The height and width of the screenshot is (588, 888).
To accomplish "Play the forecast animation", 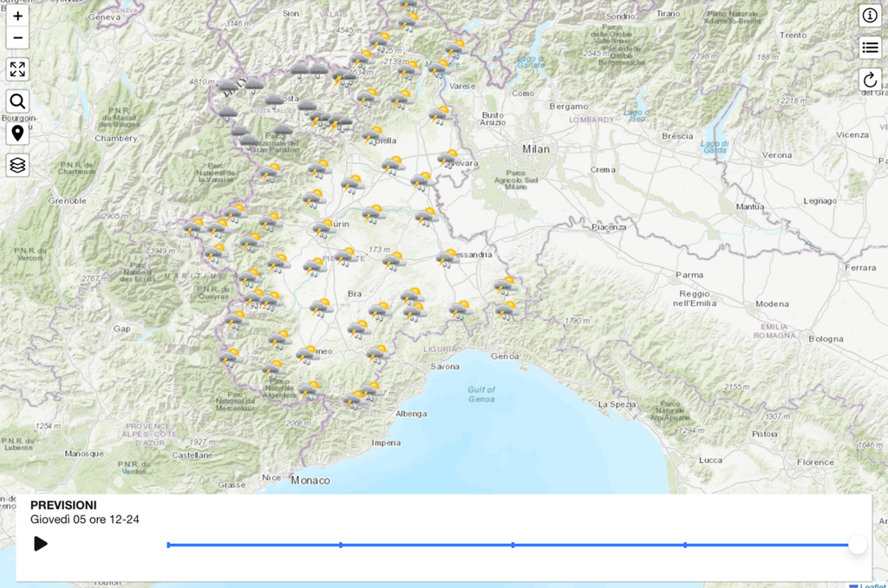I will point(40,544).
